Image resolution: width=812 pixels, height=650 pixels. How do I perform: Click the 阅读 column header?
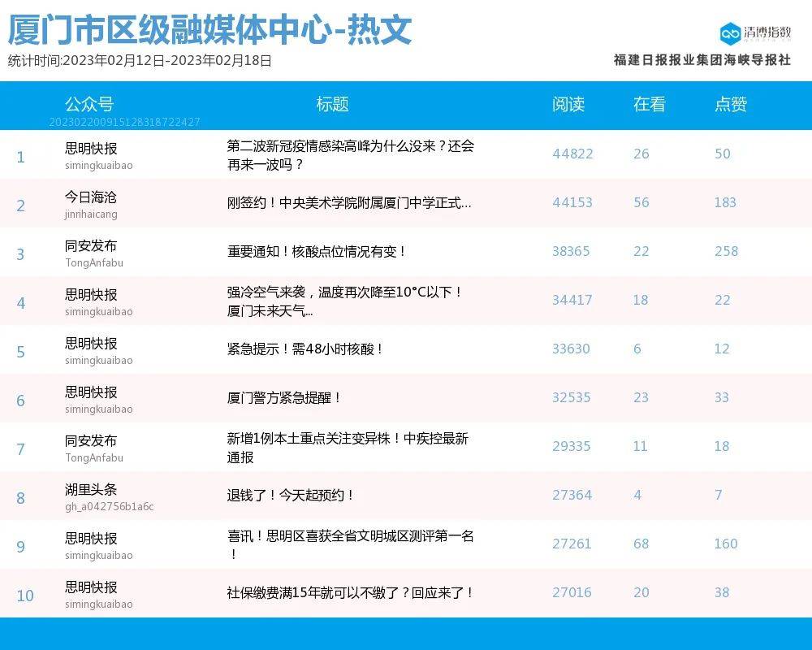tap(568, 104)
